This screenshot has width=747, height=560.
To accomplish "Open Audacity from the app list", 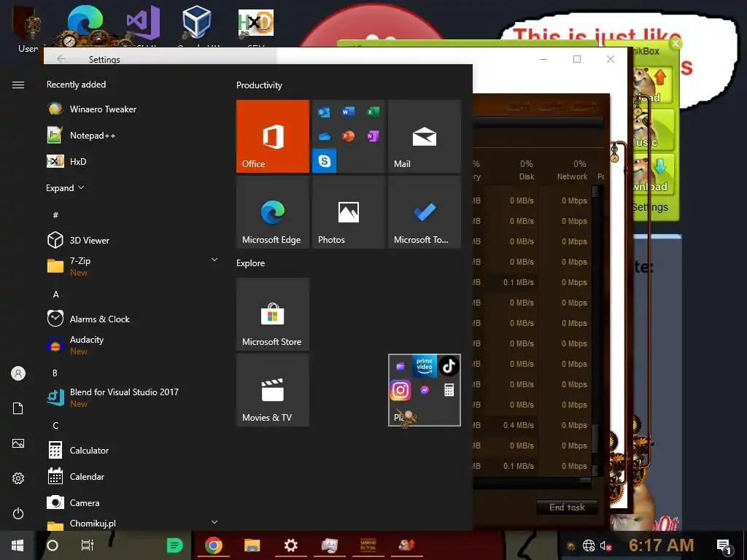I will pos(132,345).
